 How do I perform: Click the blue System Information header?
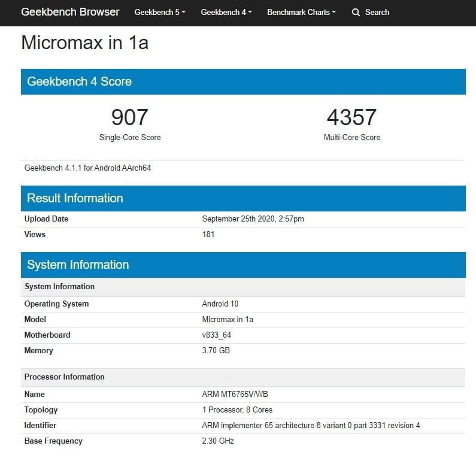(243, 265)
